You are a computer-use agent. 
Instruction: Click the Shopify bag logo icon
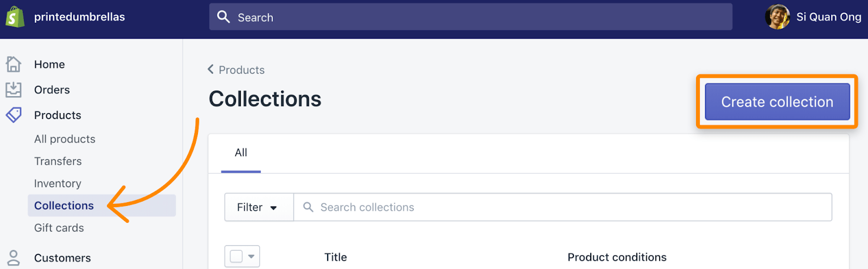coord(15,17)
